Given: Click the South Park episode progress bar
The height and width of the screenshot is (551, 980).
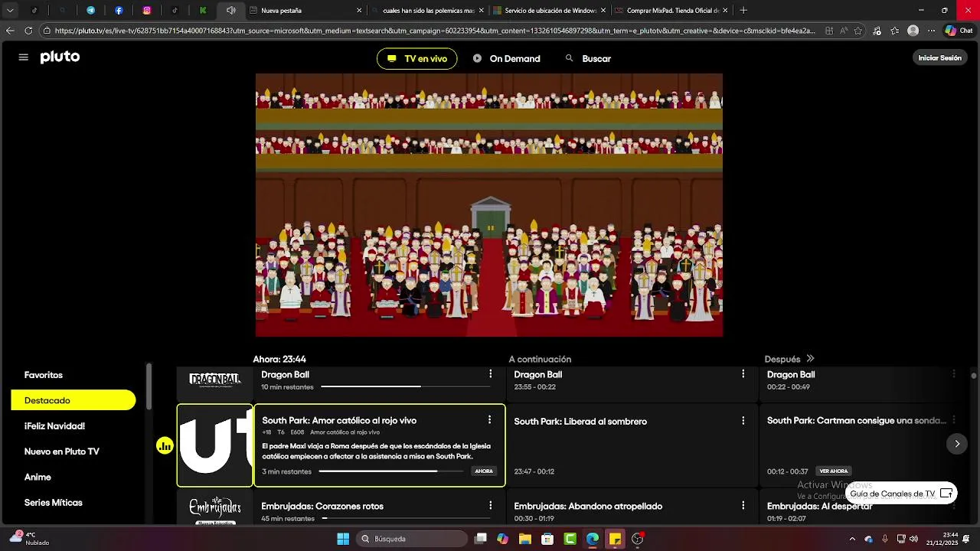Looking at the screenshot, I should click(x=391, y=471).
